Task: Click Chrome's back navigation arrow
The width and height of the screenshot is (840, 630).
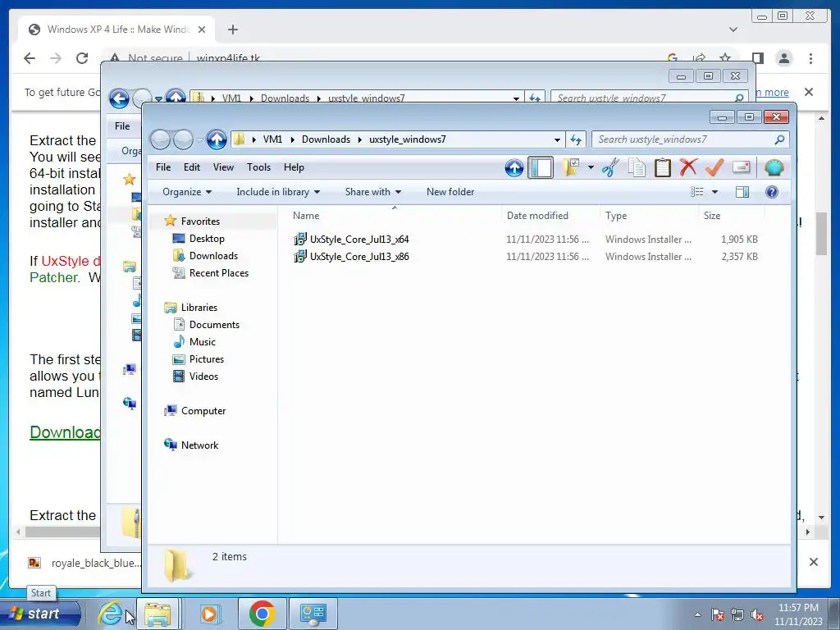Action: (x=30, y=58)
